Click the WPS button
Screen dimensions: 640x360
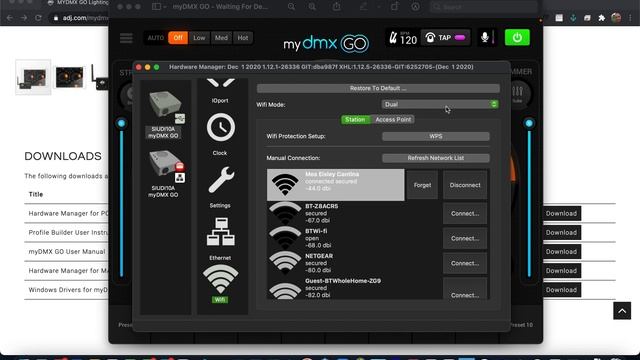(x=436, y=136)
